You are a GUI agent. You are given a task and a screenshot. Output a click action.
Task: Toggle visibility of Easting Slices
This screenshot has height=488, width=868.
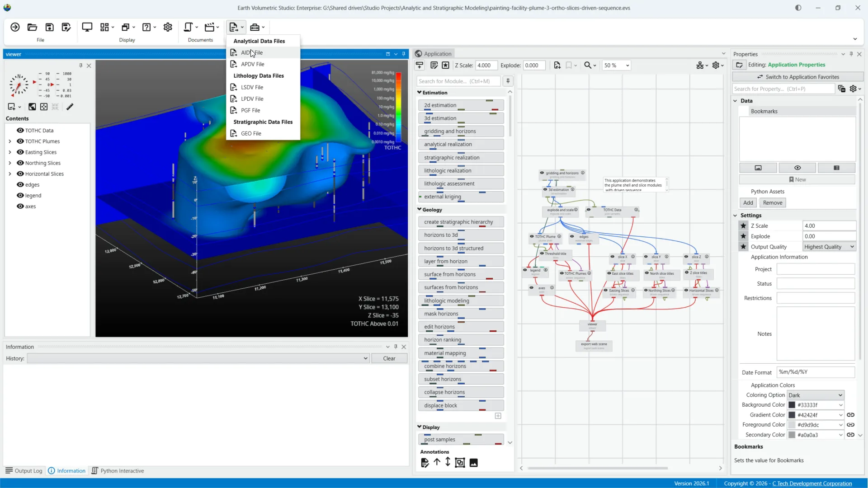pyautogui.click(x=20, y=152)
